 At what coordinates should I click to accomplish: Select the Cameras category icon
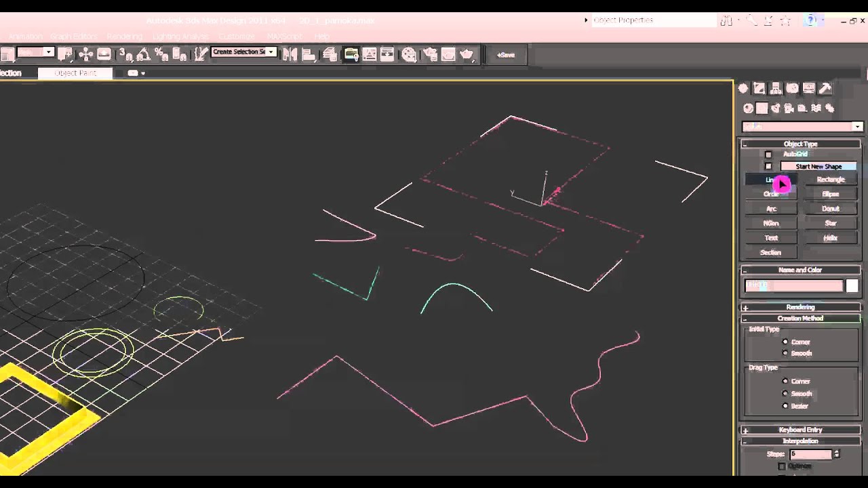[x=789, y=108]
